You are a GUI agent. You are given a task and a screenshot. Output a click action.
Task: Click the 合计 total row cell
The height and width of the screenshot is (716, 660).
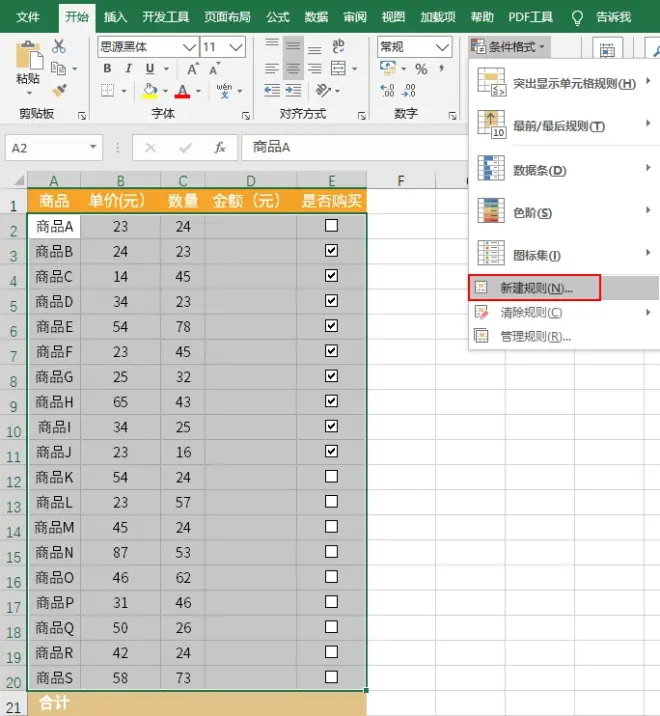54,703
